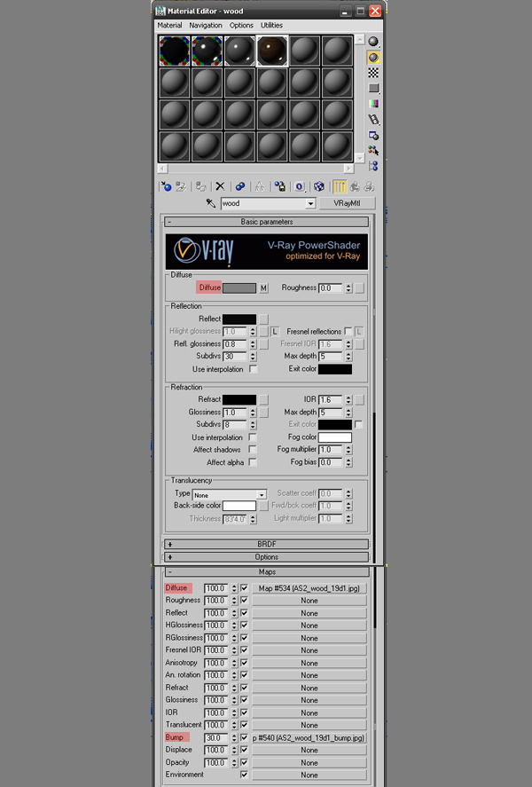Screen dimensions: 532x787
Task: Open the Utilities menu
Action: [x=271, y=26]
